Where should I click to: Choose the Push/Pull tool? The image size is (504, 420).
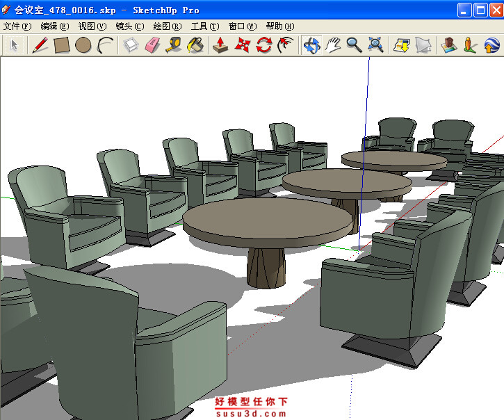(x=220, y=45)
